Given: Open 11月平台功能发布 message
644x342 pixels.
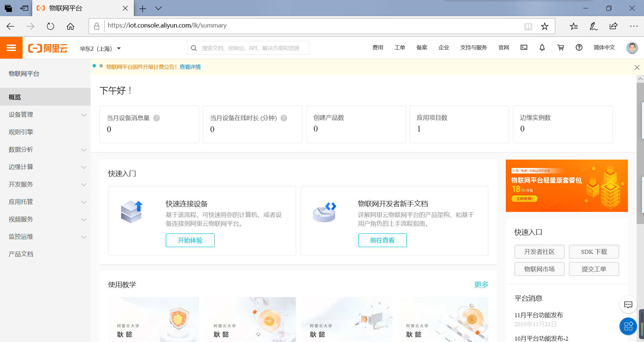Looking at the screenshot, I should pos(539,315).
